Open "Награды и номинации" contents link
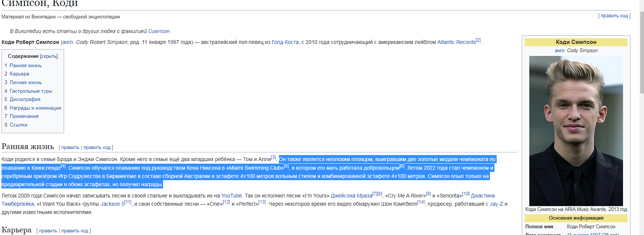644x235 pixels. pyautogui.click(x=35, y=108)
